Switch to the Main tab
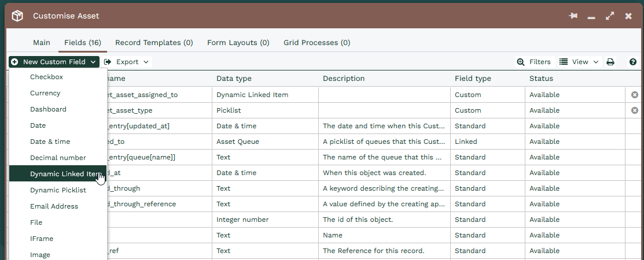Image resolution: width=644 pixels, height=260 pixels. click(42, 43)
